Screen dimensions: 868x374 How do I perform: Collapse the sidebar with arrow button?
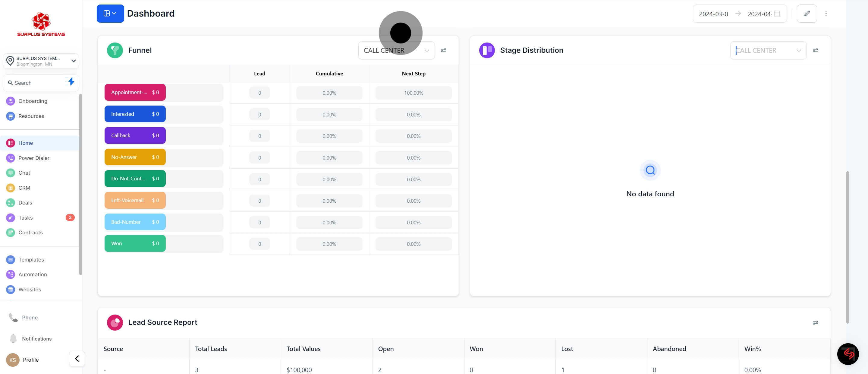77,359
